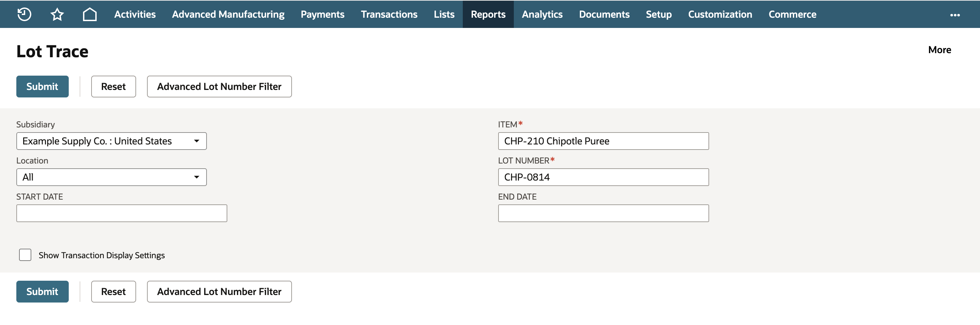Open the Commerce menu
This screenshot has height=325, width=980.
792,14
